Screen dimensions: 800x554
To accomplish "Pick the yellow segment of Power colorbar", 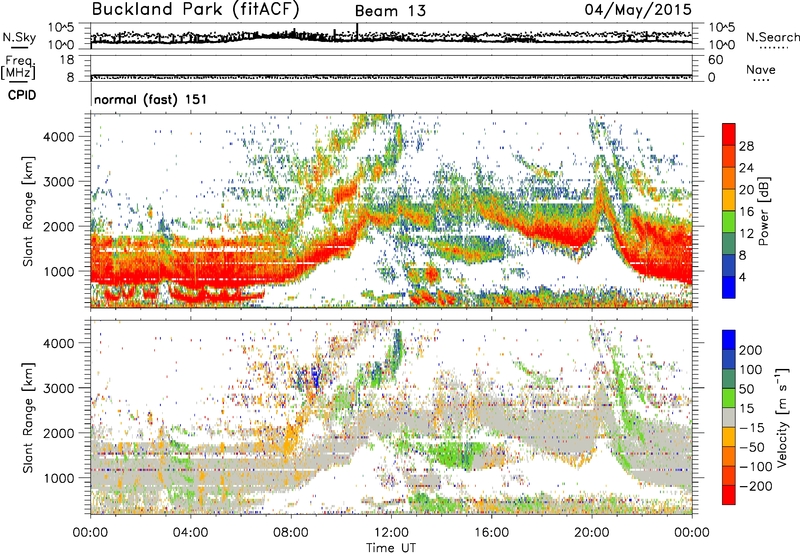I will pyautogui.click(x=729, y=200).
